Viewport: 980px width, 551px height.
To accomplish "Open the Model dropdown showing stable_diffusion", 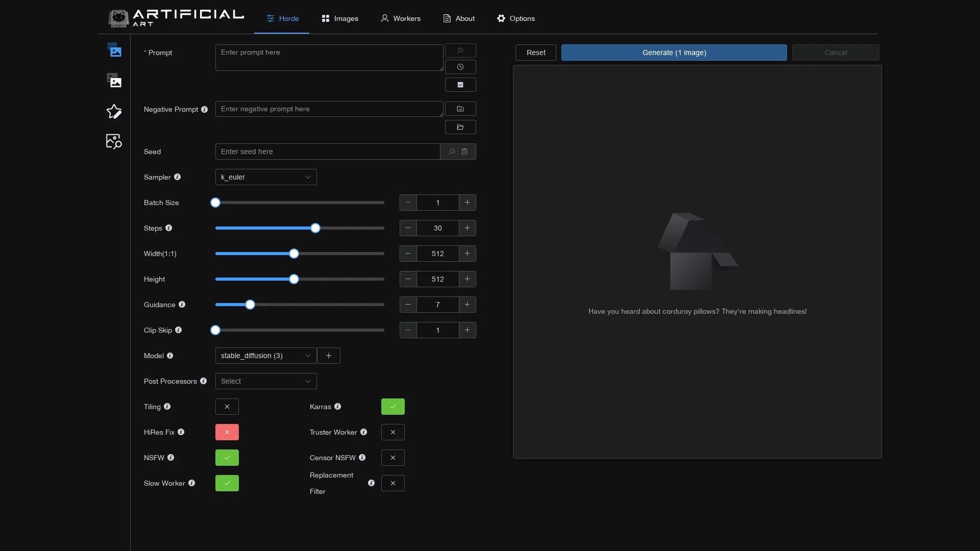I will (x=266, y=356).
